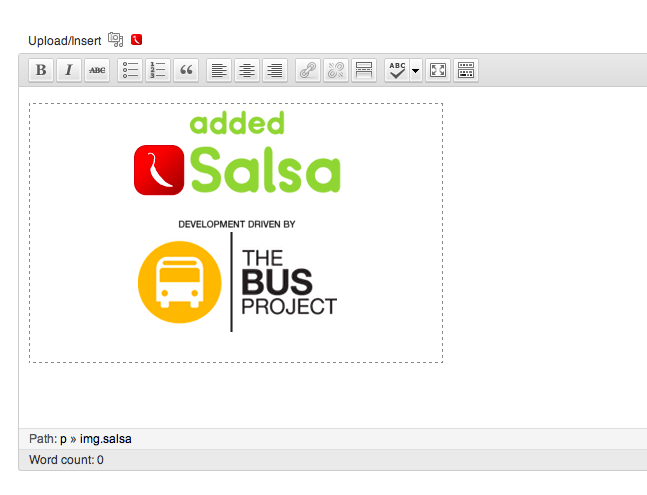The image size is (647, 495).
Task: Apply strikethrough formatting
Action: point(97,70)
